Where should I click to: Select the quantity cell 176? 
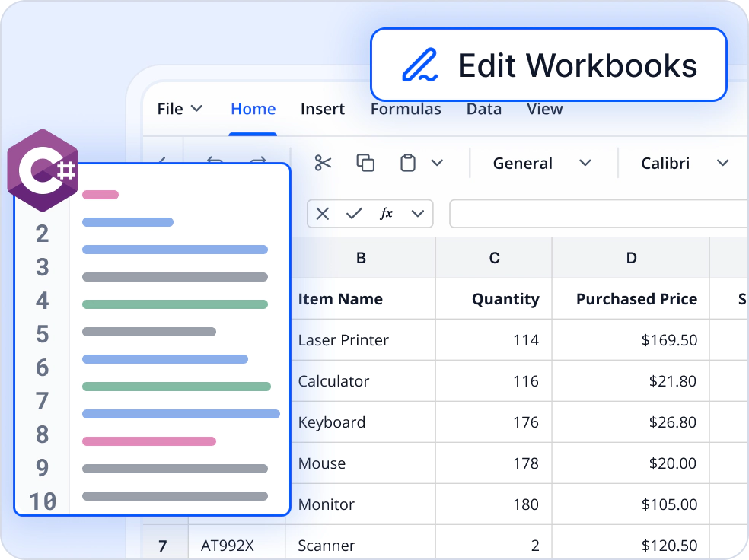[494, 422]
